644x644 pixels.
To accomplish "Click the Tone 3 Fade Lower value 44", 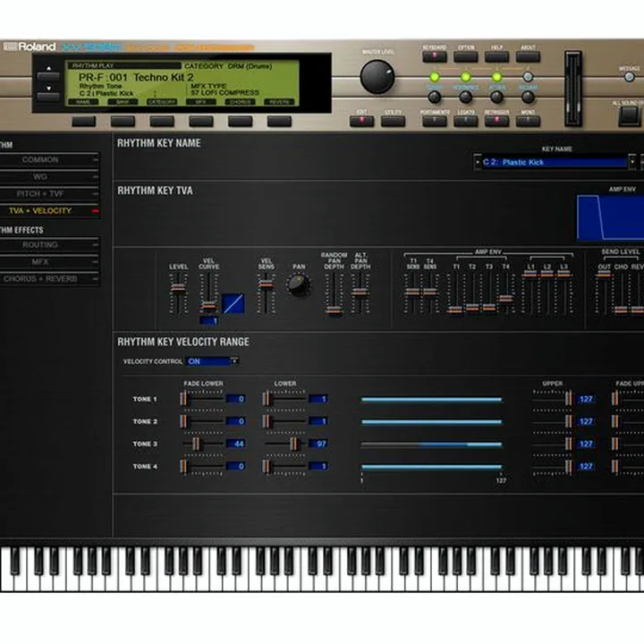I will pyautogui.click(x=235, y=444).
